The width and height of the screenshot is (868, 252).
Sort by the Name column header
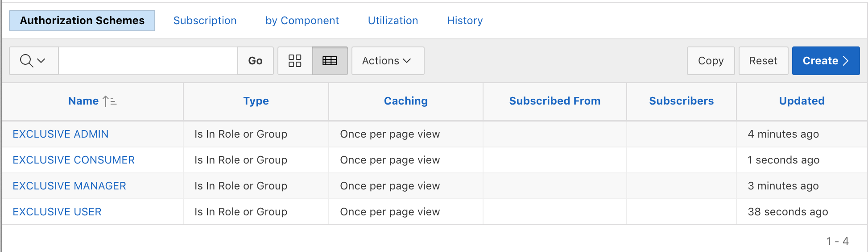click(83, 101)
